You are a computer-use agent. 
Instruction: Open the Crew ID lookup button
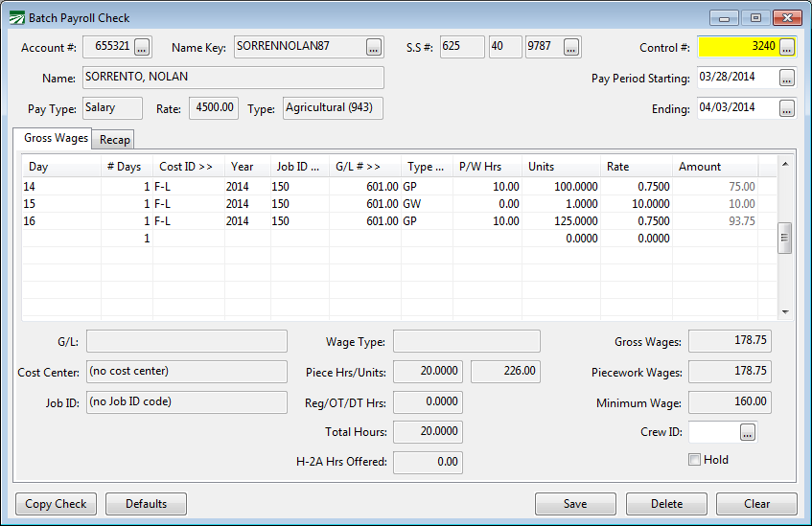pos(747,432)
